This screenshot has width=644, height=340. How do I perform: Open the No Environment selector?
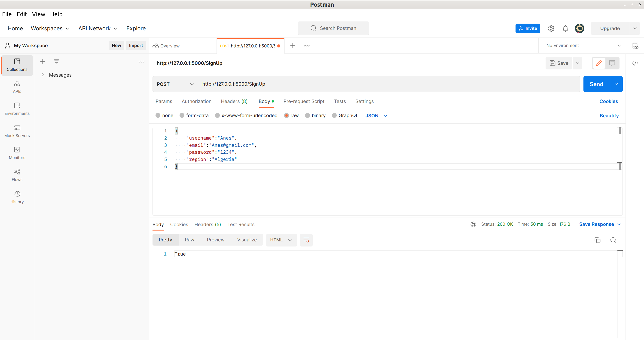tap(583, 46)
